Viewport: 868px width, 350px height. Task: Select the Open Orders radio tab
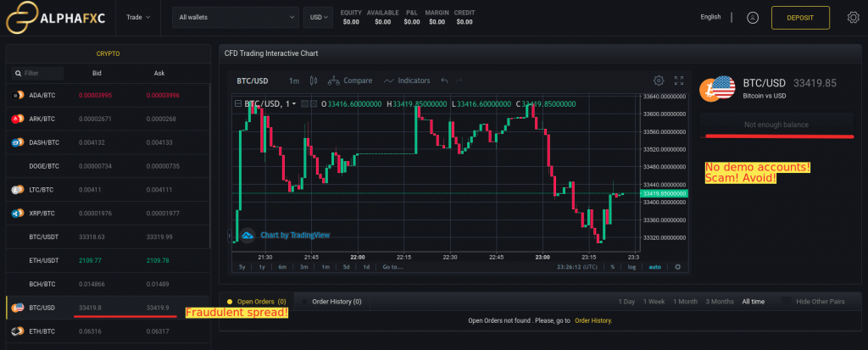(257, 302)
